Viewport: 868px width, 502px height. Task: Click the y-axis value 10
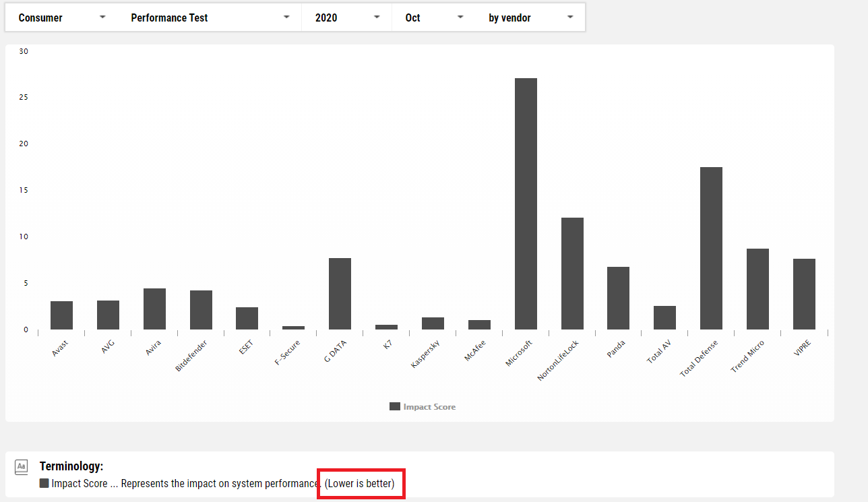click(x=24, y=237)
